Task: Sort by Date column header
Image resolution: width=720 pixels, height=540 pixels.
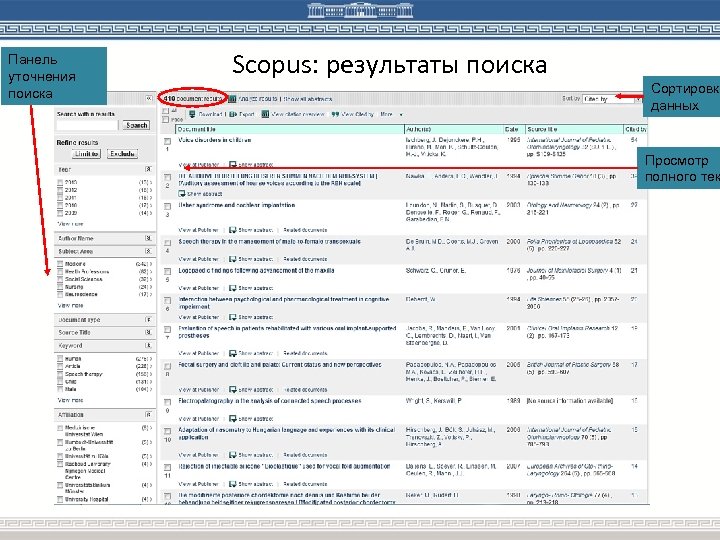Action: tap(512, 129)
